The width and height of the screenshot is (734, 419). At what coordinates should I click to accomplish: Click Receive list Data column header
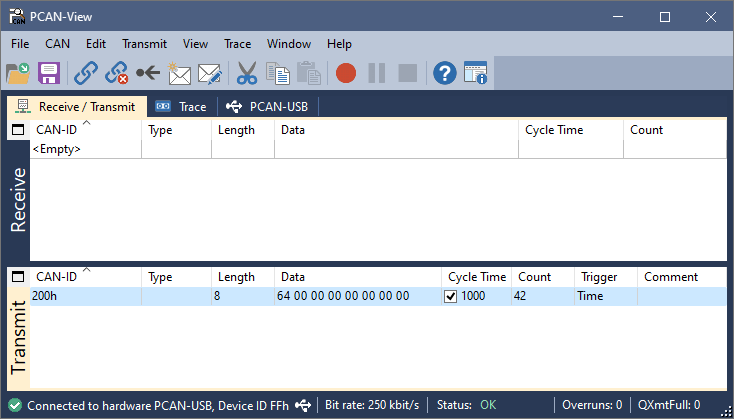tap(396, 130)
